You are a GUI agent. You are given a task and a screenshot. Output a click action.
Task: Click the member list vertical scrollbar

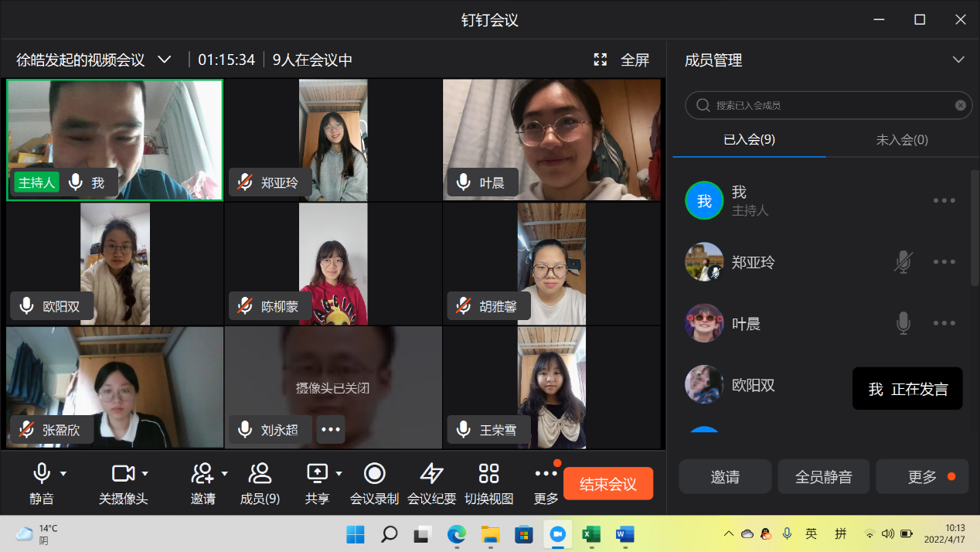(975, 232)
